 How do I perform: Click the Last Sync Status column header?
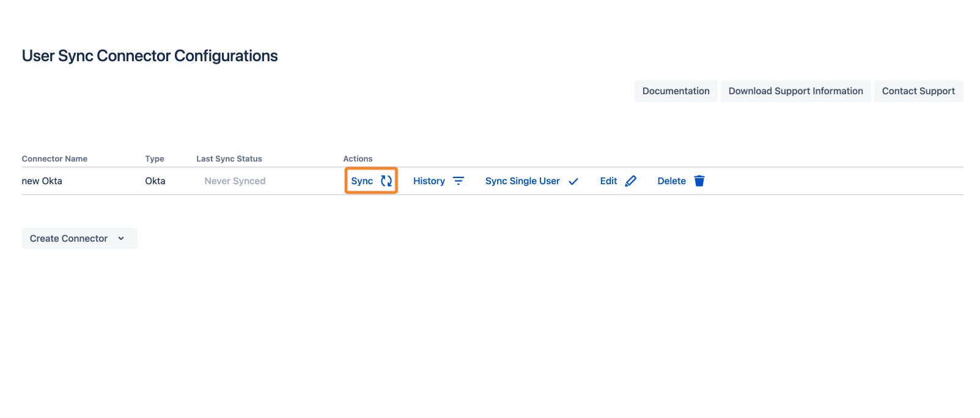click(229, 159)
